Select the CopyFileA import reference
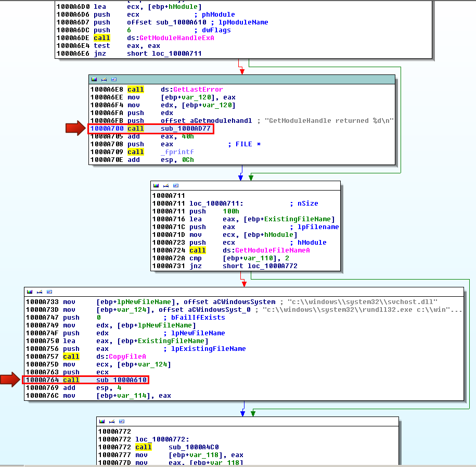Viewport: 476px width, 467px height. click(x=127, y=357)
